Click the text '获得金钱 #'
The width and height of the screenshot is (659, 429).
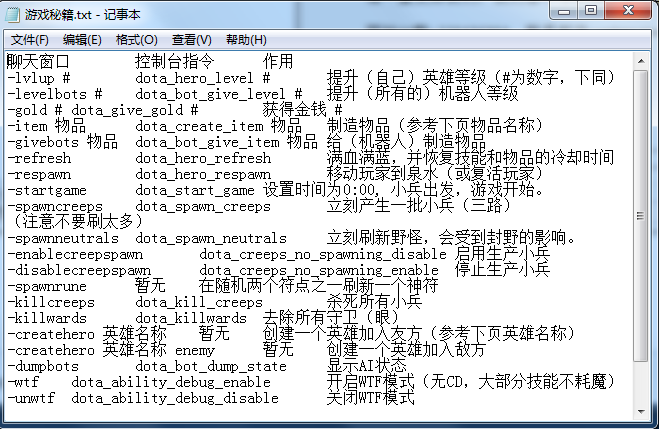(x=303, y=110)
